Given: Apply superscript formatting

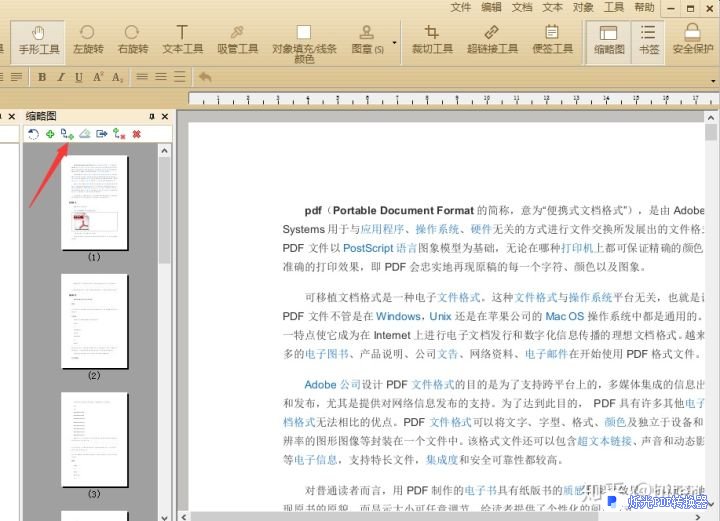Looking at the screenshot, I should tap(98, 77).
